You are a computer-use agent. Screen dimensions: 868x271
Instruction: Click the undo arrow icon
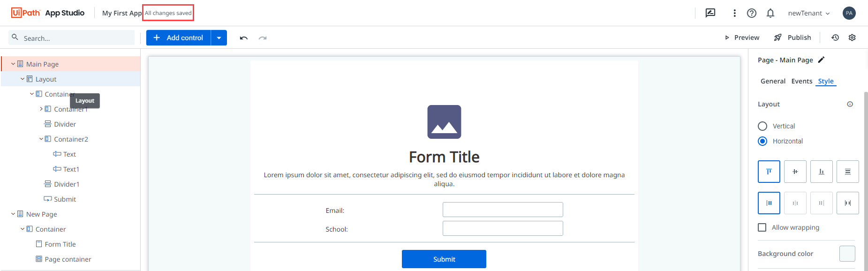click(x=243, y=38)
